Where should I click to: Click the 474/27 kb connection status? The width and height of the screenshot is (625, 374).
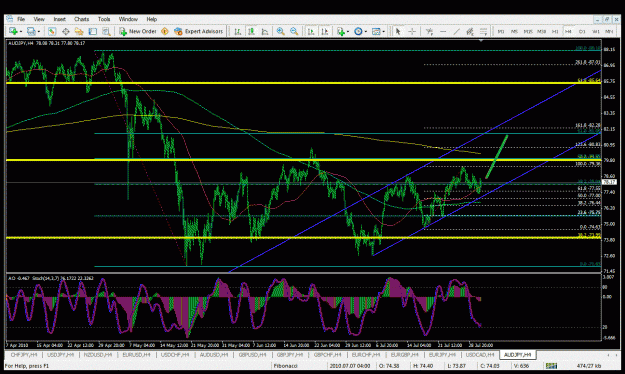click(x=589, y=366)
